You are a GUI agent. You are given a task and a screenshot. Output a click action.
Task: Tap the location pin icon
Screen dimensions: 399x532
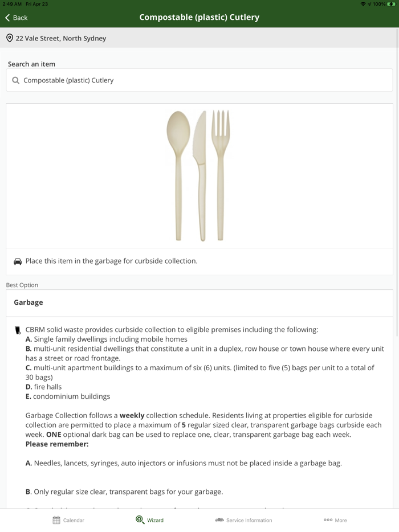pos(10,38)
